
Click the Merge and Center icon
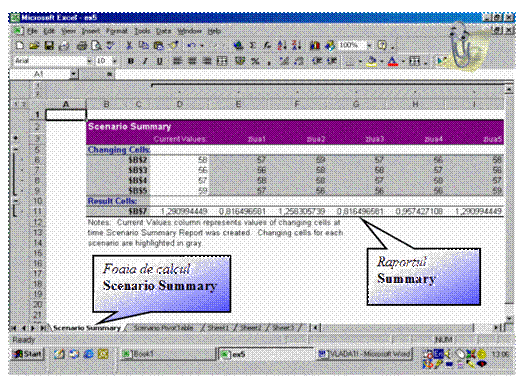(222, 61)
